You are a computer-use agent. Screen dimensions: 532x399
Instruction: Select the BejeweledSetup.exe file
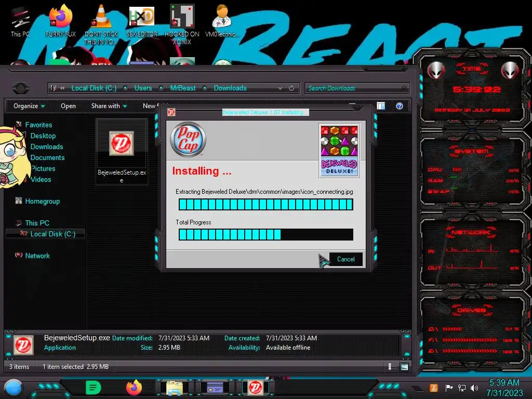tap(122, 151)
